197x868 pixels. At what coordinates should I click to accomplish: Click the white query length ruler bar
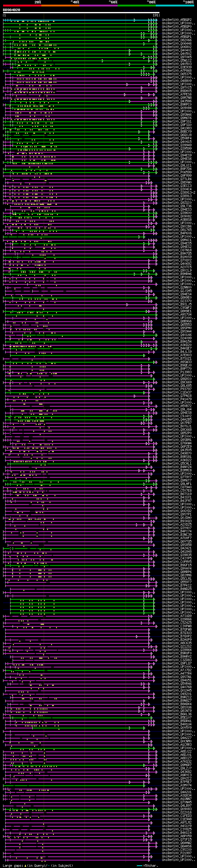click(81, 13)
